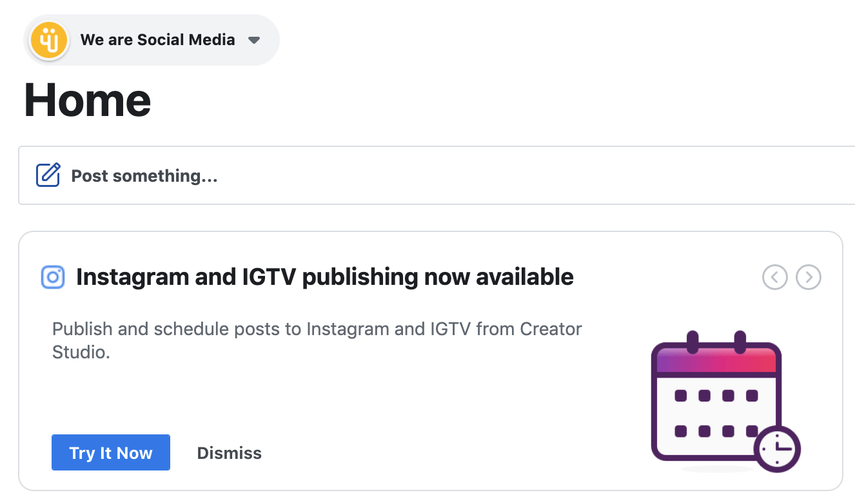
Task: Click the Publish and schedule posts description text
Action: (317, 340)
